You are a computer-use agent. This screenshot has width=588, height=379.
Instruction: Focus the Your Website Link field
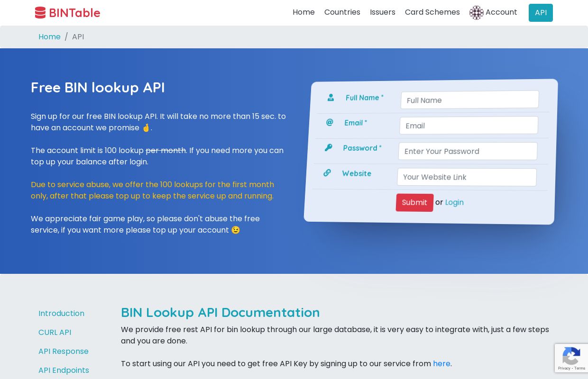click(467, 177)
